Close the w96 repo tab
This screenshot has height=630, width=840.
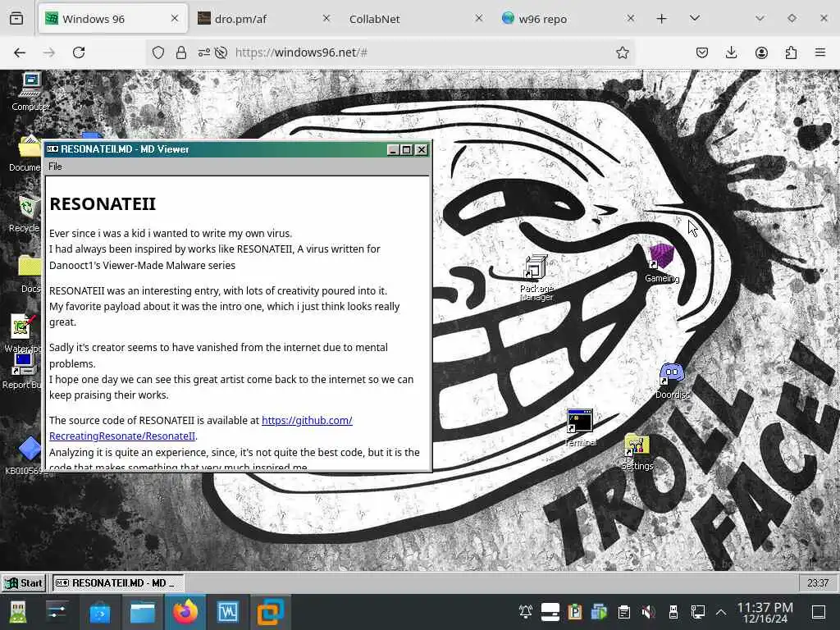tap(631, 19)
